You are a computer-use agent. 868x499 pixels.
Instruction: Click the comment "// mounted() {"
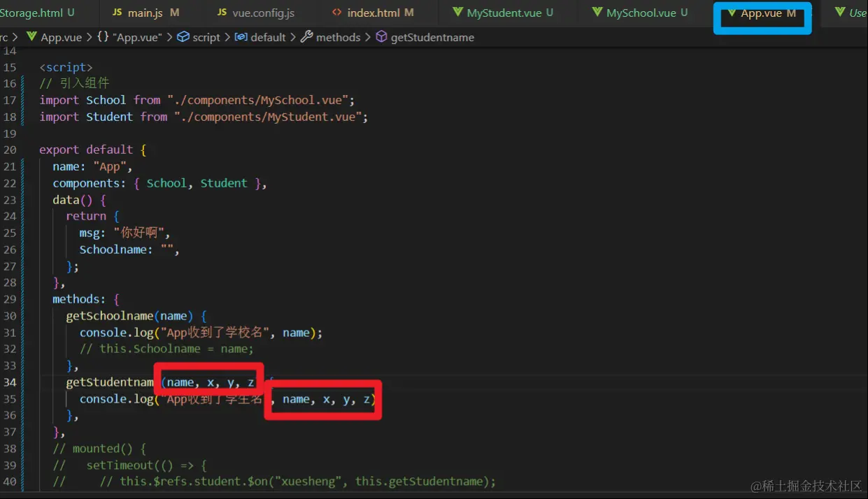click(99, 449)
